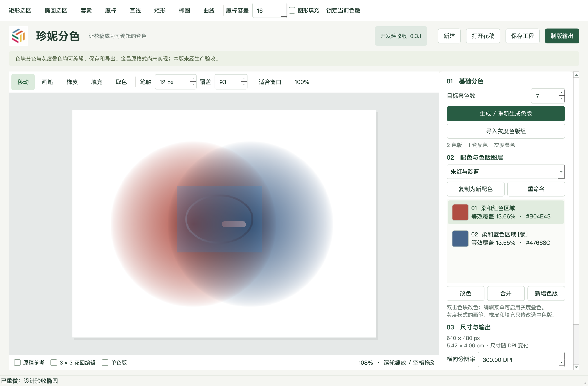
Task: Click 保存工程 to save the project
Action: pos(523,36)
